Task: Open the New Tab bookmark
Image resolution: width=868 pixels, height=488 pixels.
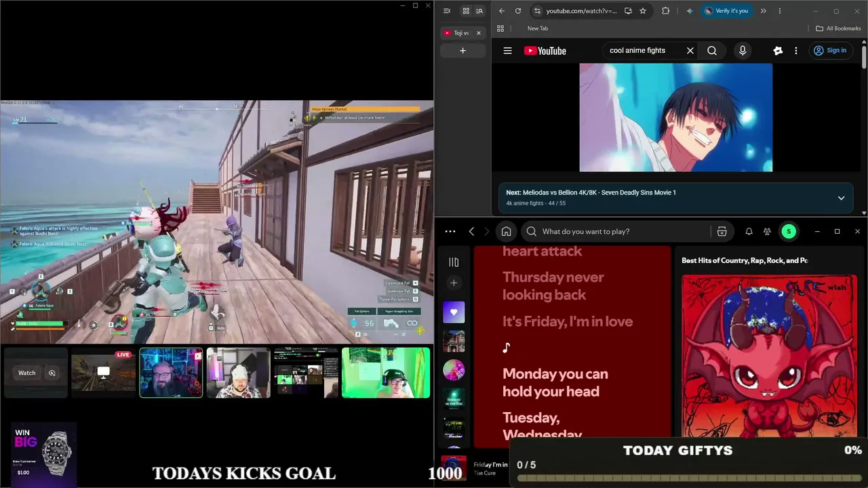Action: (x=538, y=28)
